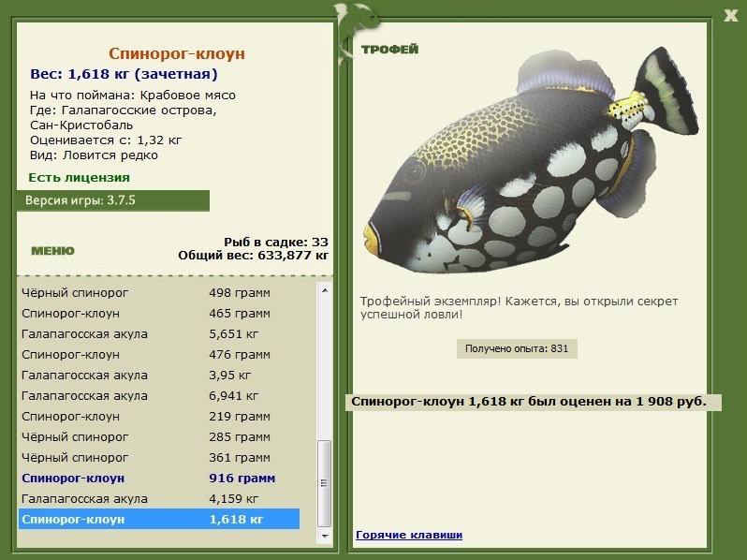Viewport: 747px width, 560px height.
Task: Select Галапагосская акула 3,95 кг row
Action: point(159,376)
